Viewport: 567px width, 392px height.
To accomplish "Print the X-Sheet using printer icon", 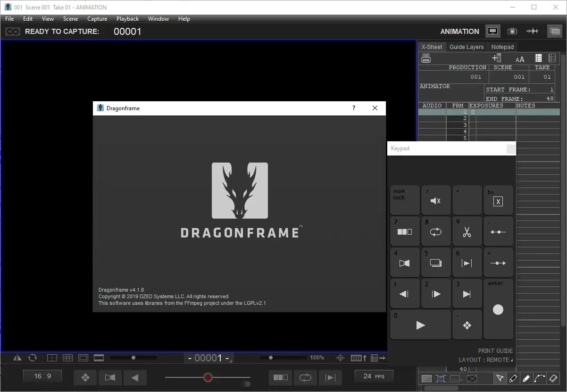I will (426, 58).
